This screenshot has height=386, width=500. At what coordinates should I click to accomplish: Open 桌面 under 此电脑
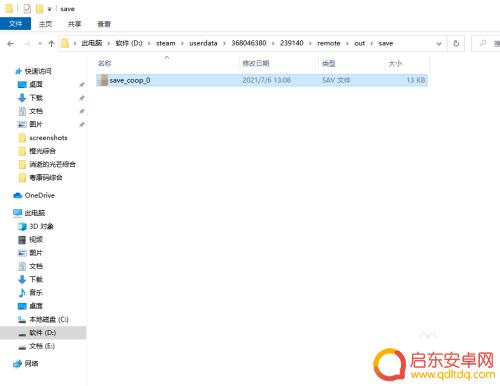tap(36, 306)
